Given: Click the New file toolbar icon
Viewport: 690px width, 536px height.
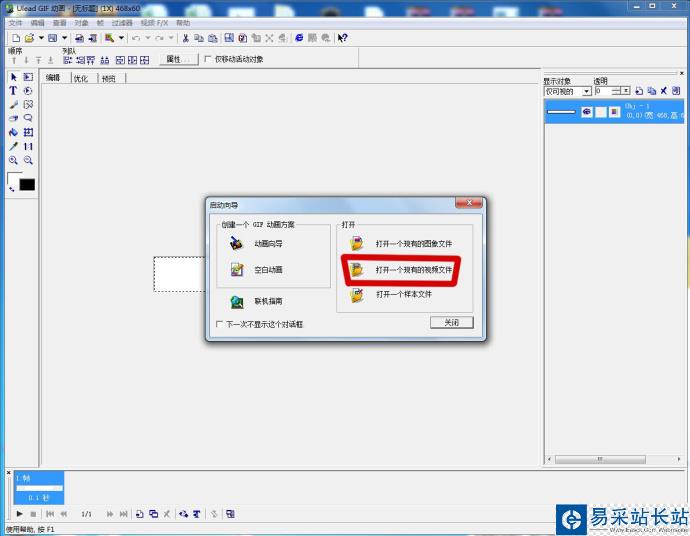Looking at the screenshot, I should tap(16, 38).
